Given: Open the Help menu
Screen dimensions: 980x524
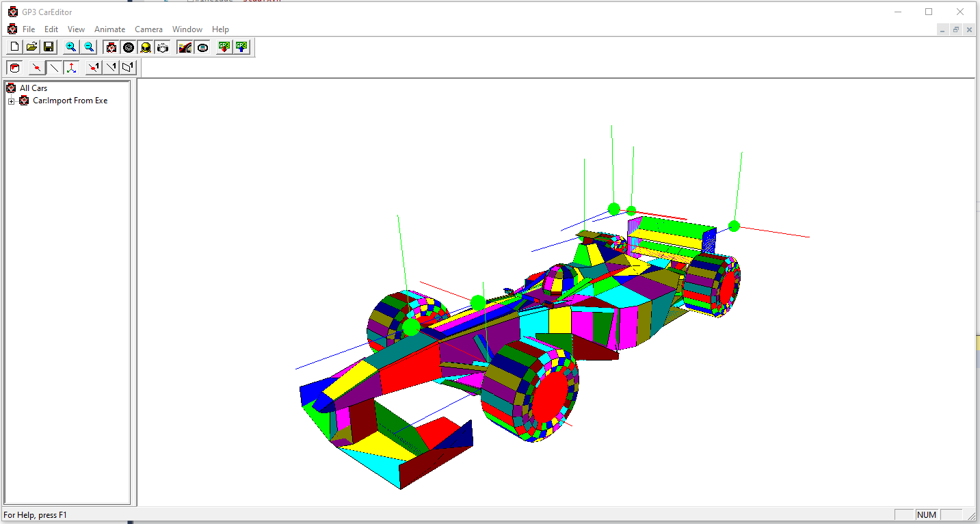Looking at the screenshot, I should coord(220,29).
